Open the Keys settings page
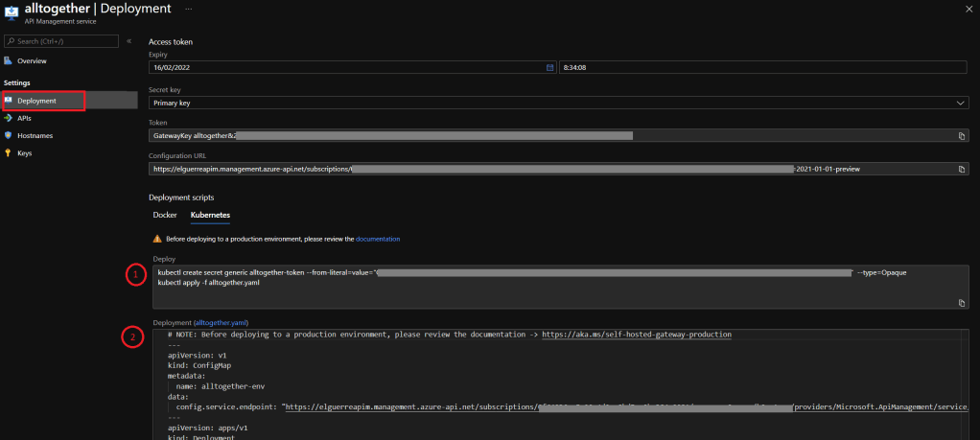This screenshot has width=980, height=440. [x=24, y=152]
